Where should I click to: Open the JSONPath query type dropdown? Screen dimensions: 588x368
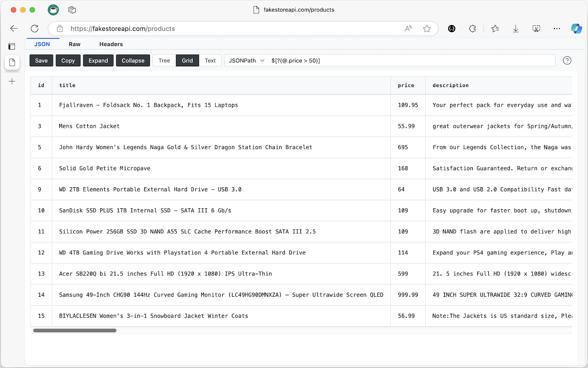tap(247, 60)
